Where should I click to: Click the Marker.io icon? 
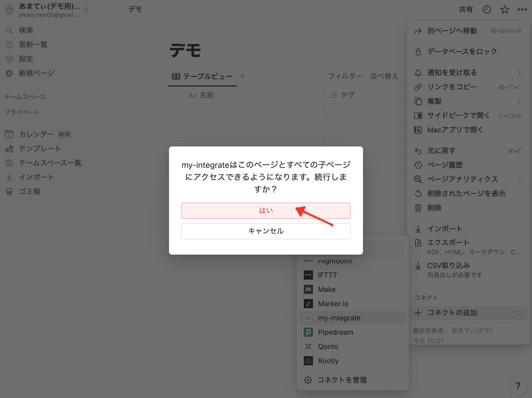(x=308, y=304)
